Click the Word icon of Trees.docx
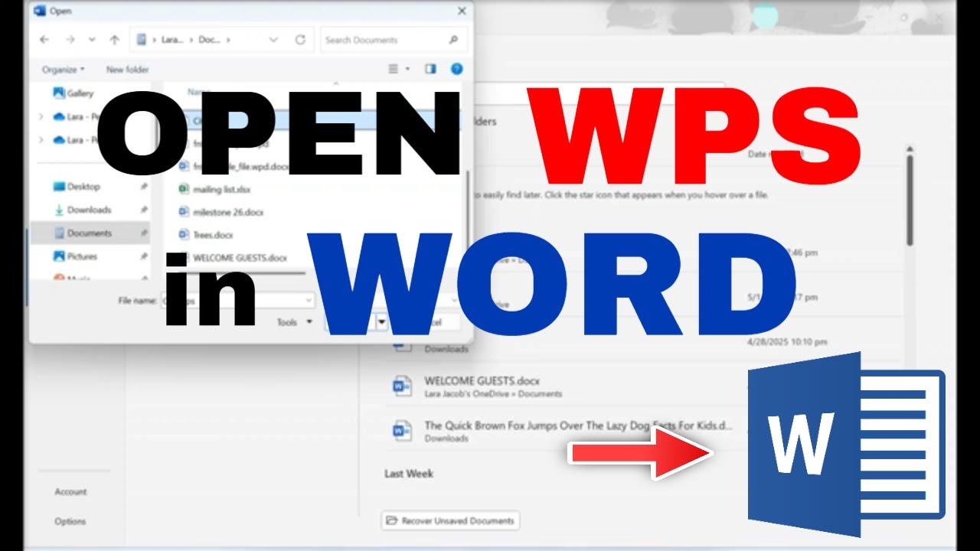Viewport: 980px width, 551px height. [183, 235]
